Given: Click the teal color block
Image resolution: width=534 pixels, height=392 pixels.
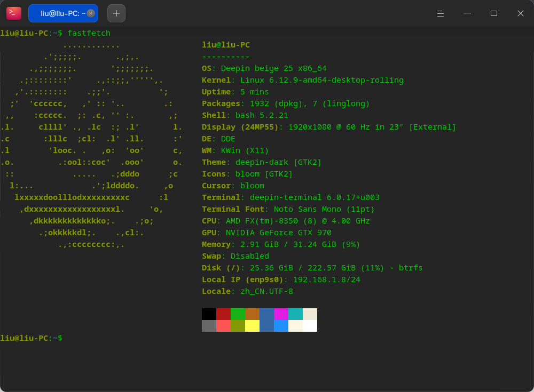Looking at the screenshot, I should pyautogui.click(x=296, y=314).
